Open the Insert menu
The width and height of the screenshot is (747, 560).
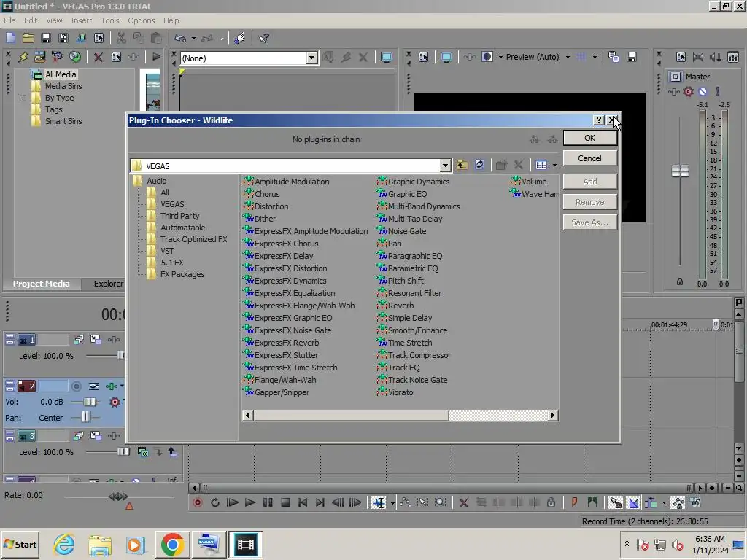(82, 20)
